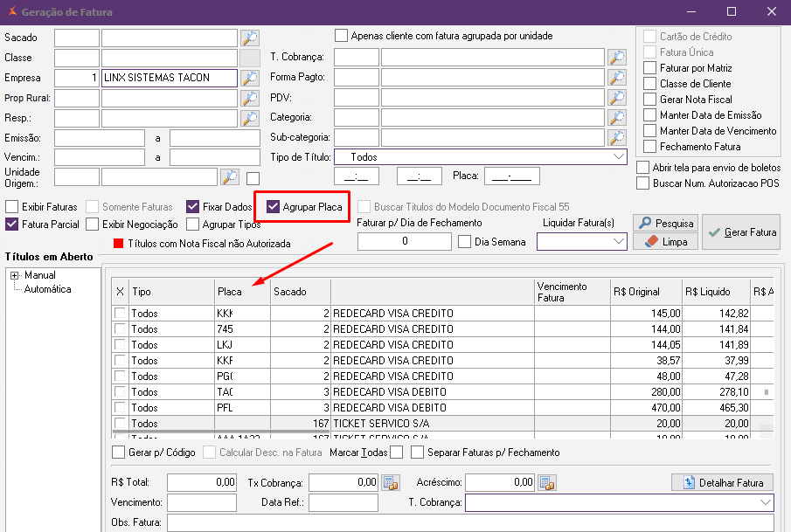Image resolution: width=791 pixels, height=532 pixels.
Task: Click the X column header
Action: click(x=120, y=292)
